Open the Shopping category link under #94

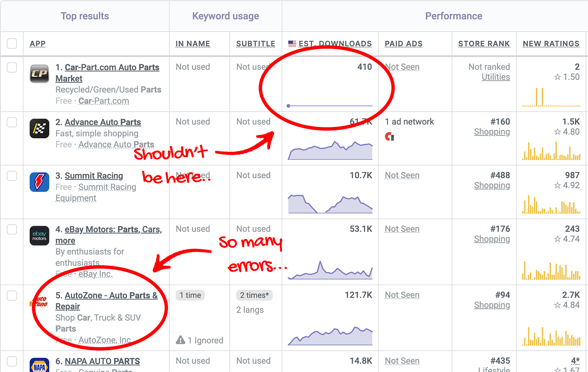[492, 305]
